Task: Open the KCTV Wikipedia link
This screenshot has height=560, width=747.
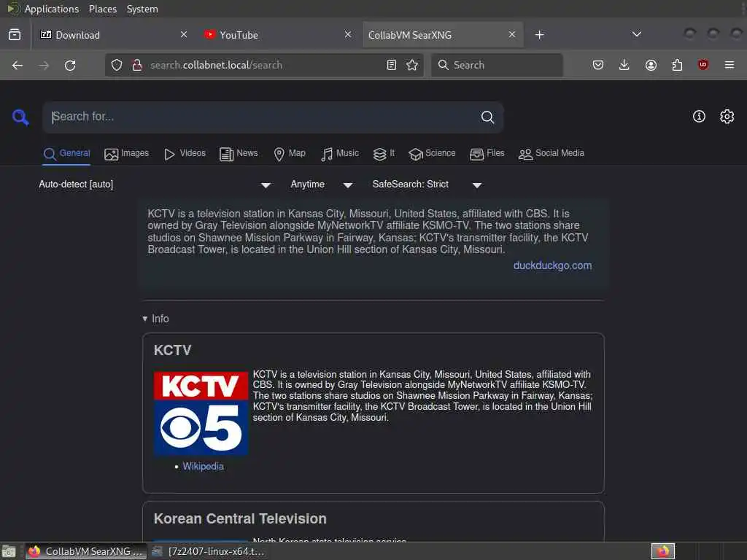Action: pos(203,466)
